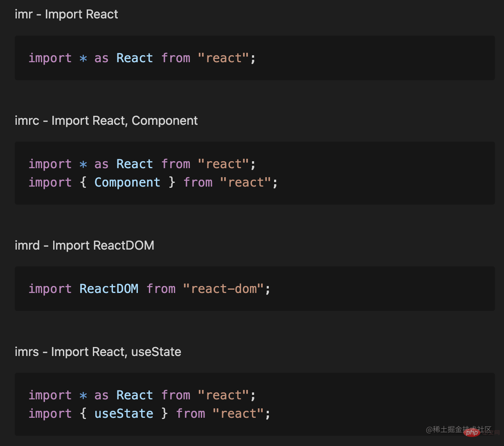This screenshot has height=446, width=504.
Task: Click the "react" string on the Component import line
Action: [245, 182]
